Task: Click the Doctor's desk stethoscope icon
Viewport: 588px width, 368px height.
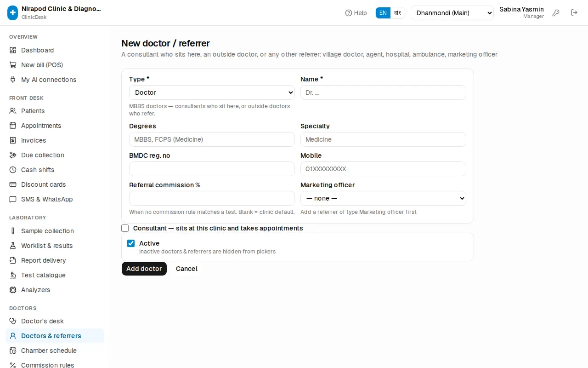Action: (x=13, y=321)
